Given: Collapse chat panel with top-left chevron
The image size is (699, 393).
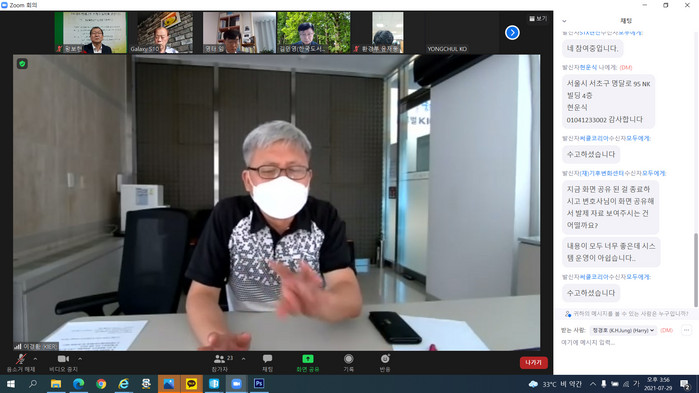Looking at the screenshot, I should pos(564,21).
